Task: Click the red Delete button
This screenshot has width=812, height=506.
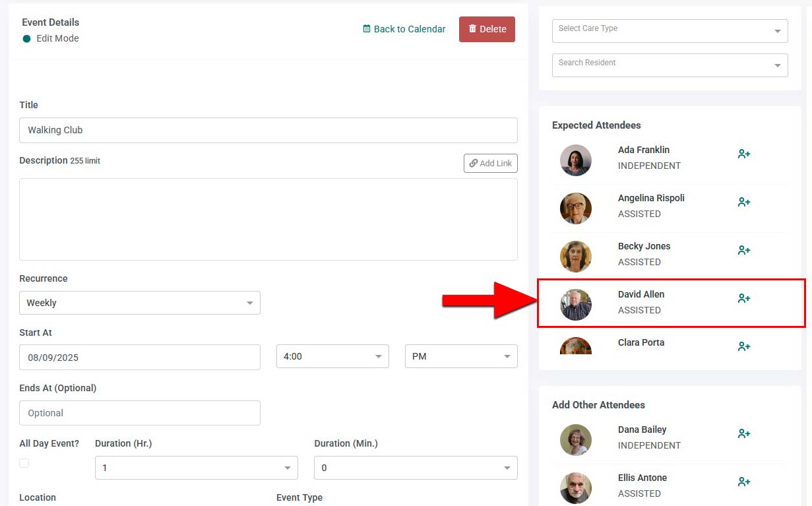Action: click(487, 29)
